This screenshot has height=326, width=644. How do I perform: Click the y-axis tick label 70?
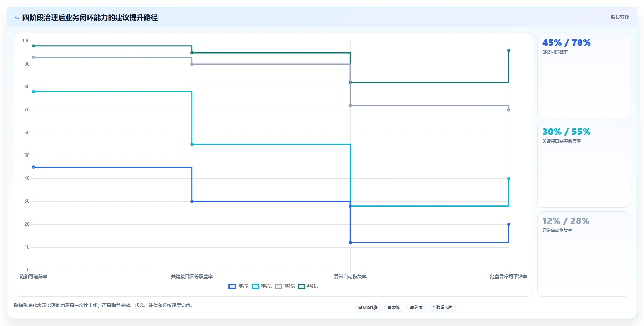point(27,110)
